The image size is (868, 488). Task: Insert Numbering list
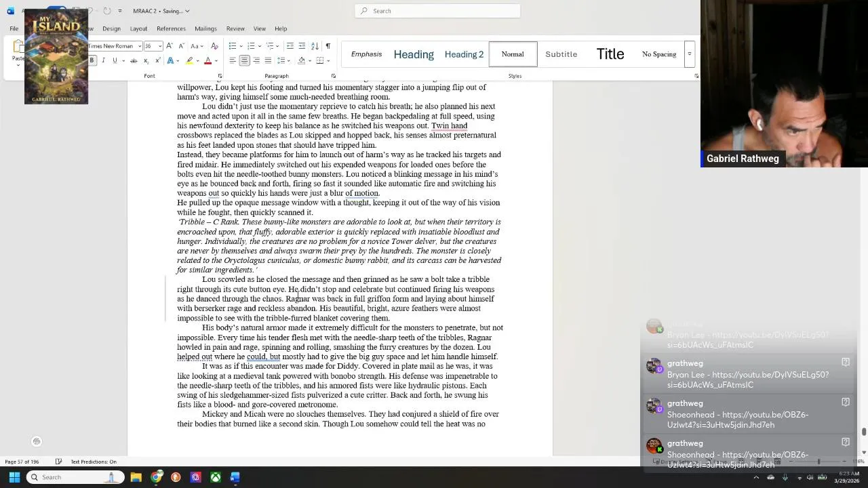click(250, 46)
